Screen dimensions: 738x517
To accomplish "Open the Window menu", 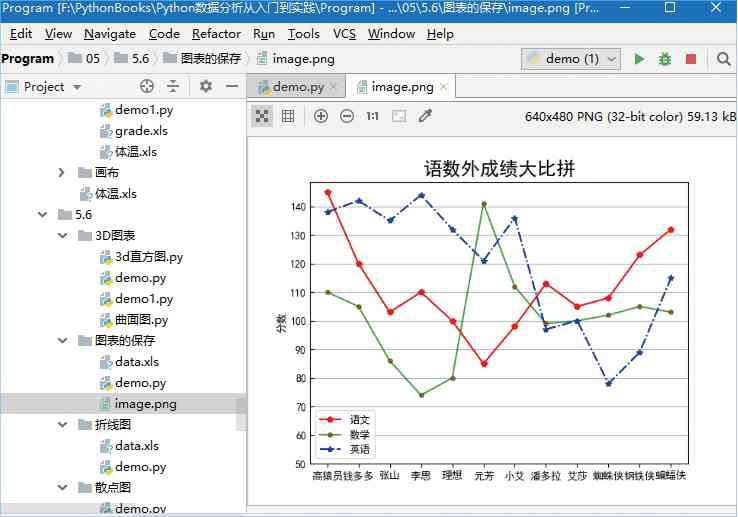I will pyautogui.click(x=391, y=34).
